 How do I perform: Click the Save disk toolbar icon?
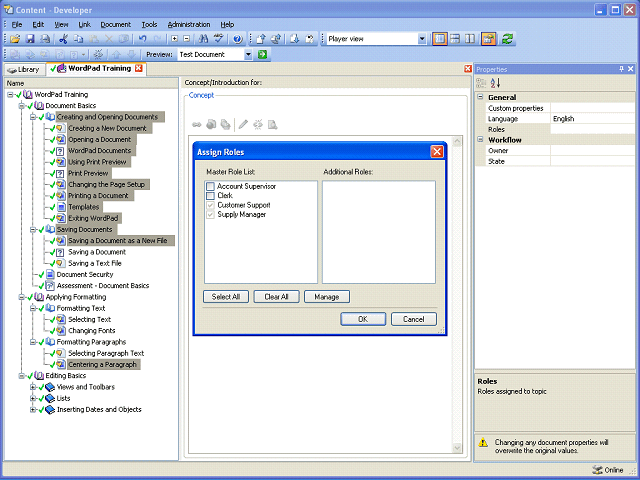pos(30,39)
